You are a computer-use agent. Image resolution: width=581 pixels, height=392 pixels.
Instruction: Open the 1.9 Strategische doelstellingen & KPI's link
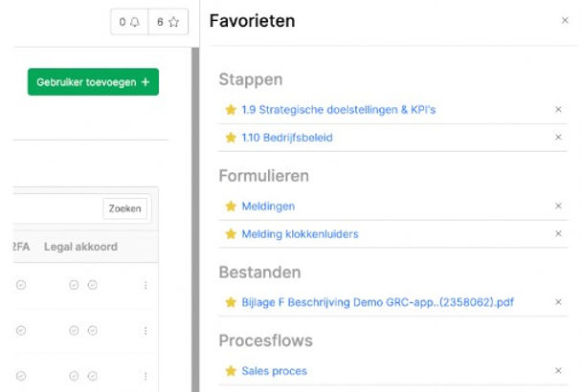tap(339, 110)
